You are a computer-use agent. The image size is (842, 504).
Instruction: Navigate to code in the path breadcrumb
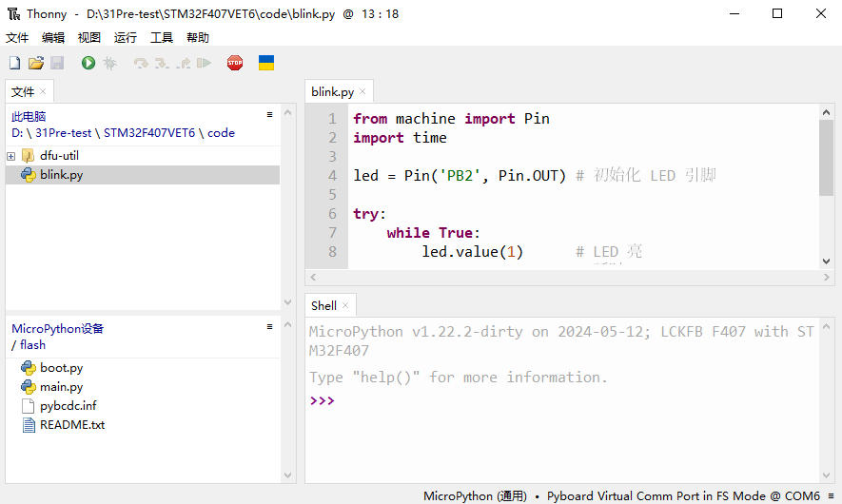point(222,133)
